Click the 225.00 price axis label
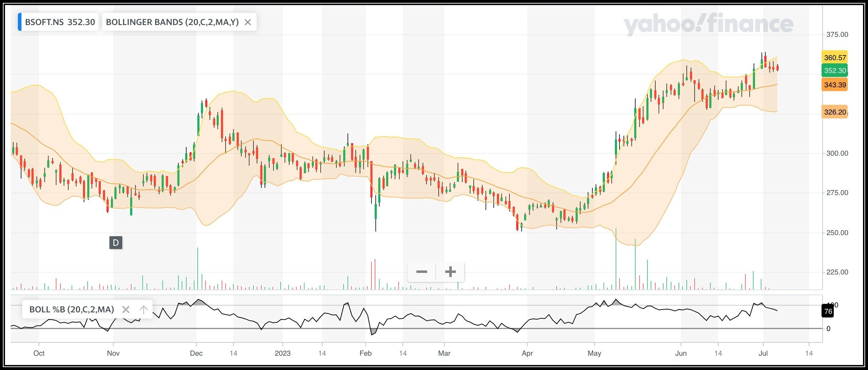 (x=837, y=272)
